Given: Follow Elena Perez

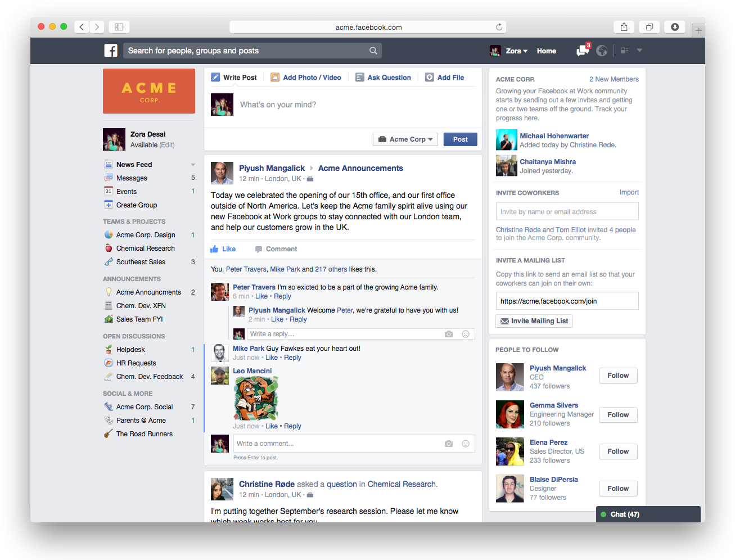Looking at the screenshot, I should click(618, 451).
